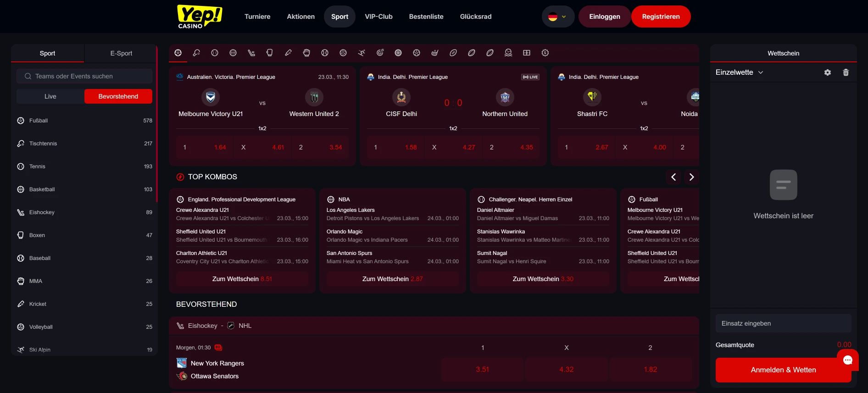
Task: Select Tennis in the sidebar list
Action: tap(84, 166)
